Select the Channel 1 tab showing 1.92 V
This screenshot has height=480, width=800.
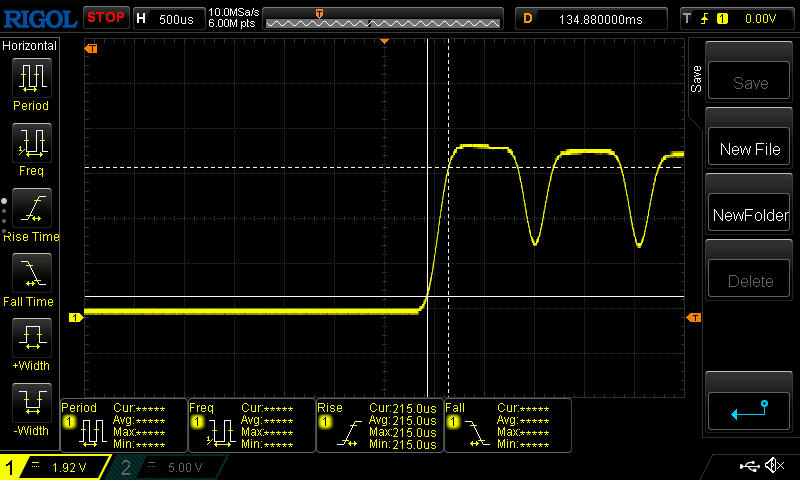pos(55,467)
